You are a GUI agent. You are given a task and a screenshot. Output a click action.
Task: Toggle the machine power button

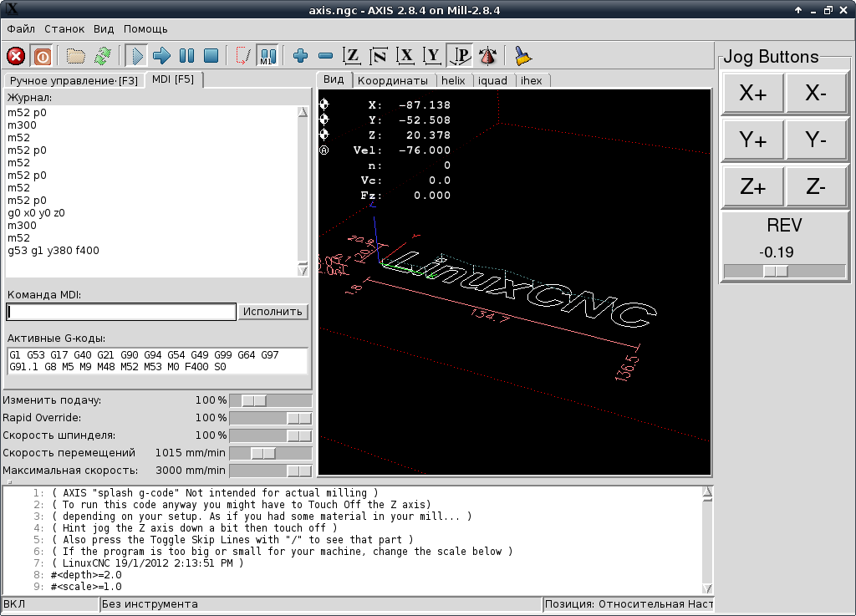pos(42,56)
